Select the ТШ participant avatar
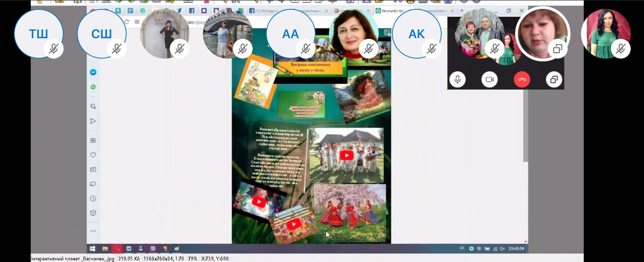The image size is (644, 262). point(38,34)
